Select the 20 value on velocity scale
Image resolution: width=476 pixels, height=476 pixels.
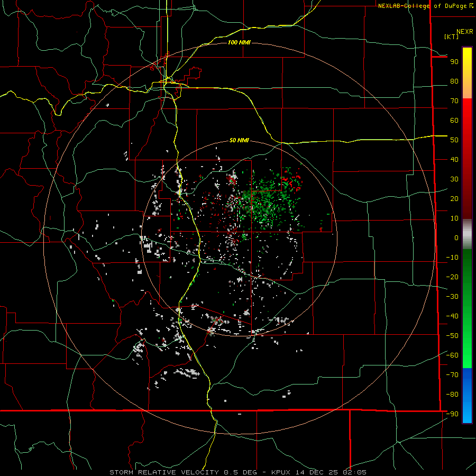pos(454,199)
